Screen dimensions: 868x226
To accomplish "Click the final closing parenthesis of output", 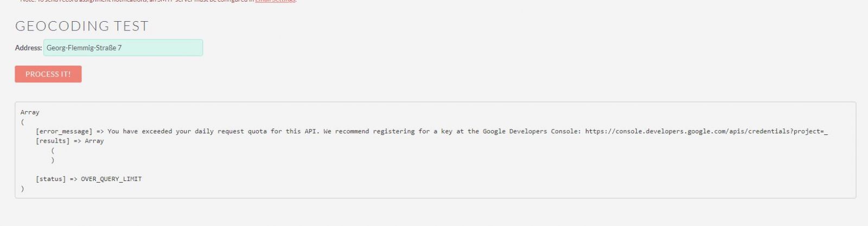I will (x=22, y=189).
